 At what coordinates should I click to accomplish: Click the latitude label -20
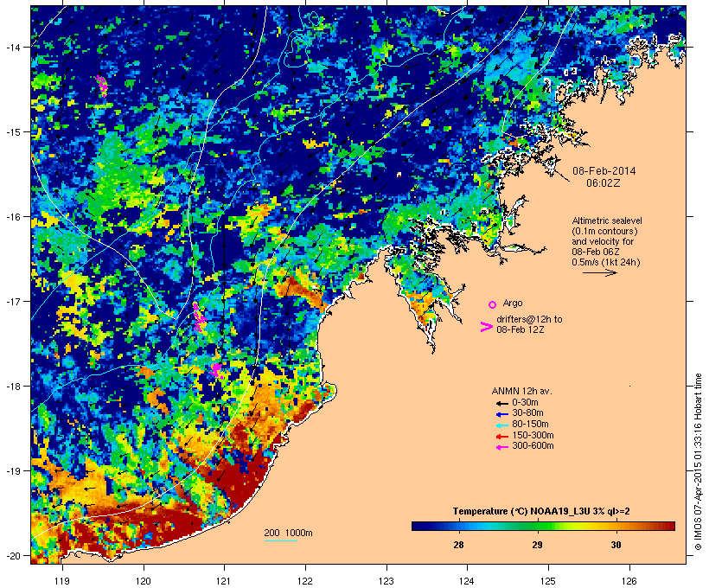[x=14, y=555]
